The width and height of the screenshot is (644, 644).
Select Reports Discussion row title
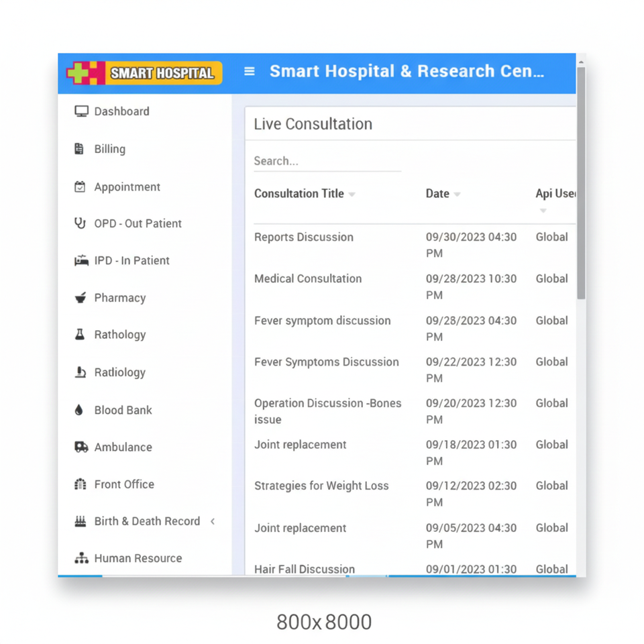304,237
